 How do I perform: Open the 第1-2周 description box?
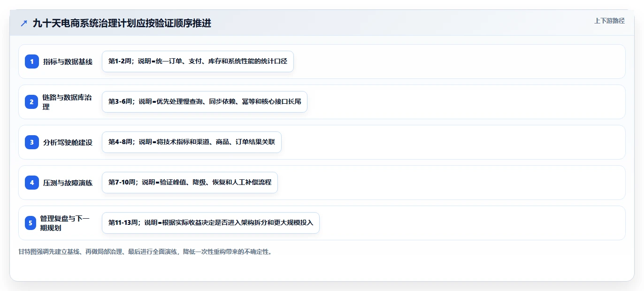(x=198, y=61)
